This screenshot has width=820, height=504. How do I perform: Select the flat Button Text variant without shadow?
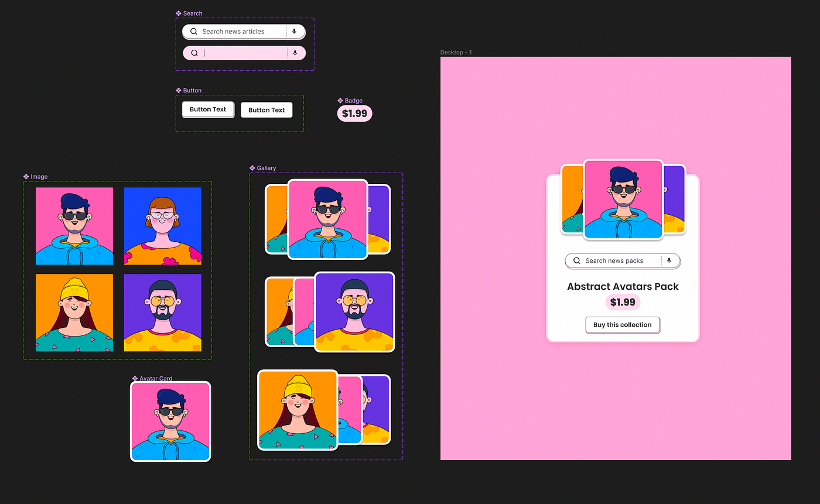[x=266, y=110]
